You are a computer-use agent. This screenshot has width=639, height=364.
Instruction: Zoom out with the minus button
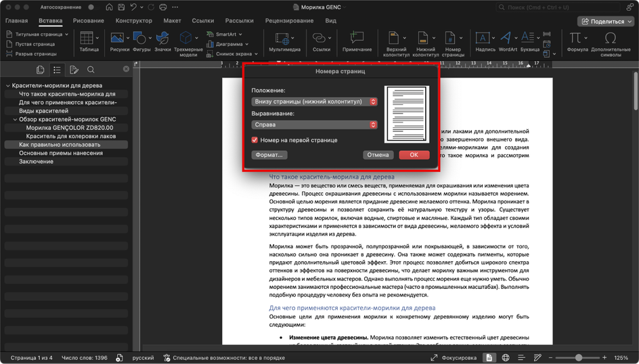(550, 357)
